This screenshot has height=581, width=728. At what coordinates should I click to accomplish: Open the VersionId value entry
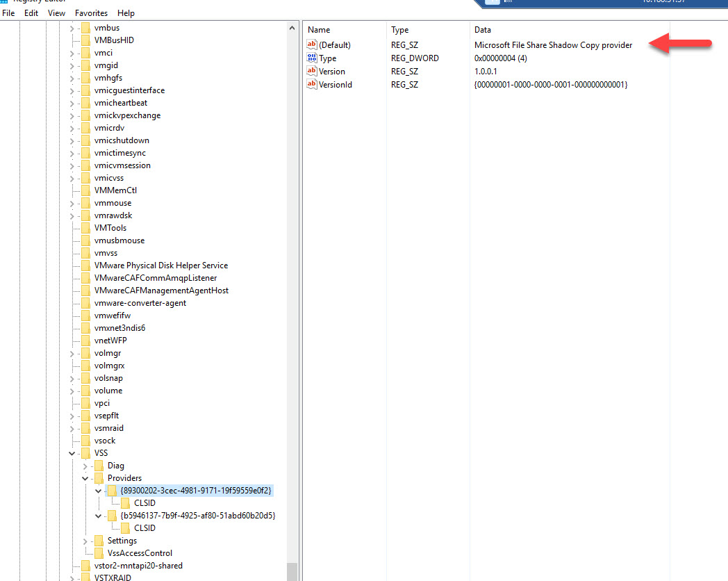334,84
